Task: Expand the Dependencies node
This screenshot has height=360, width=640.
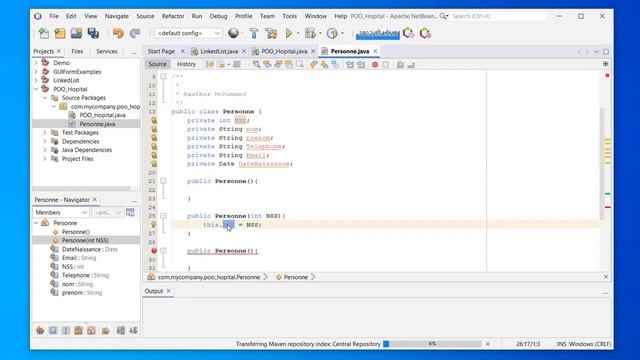Action: click(45, 141)
